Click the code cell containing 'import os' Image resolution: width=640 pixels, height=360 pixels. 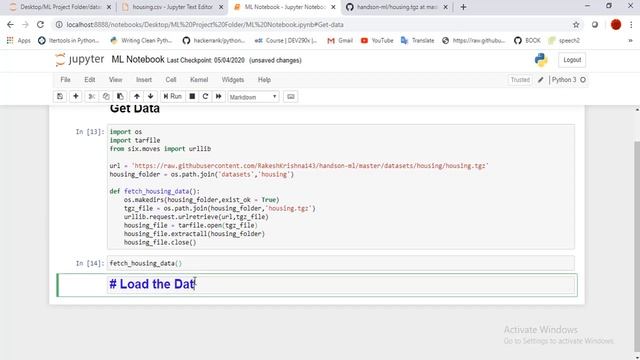(341, 187)
